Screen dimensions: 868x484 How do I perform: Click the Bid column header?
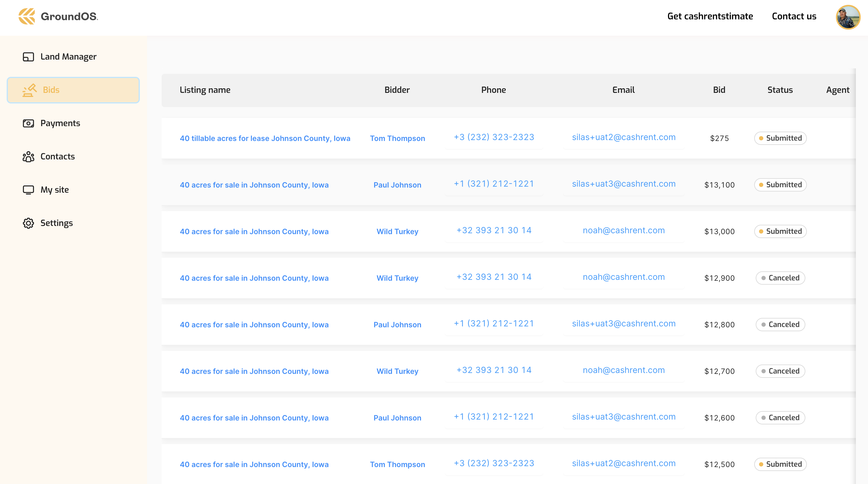(x=719, y=90)
